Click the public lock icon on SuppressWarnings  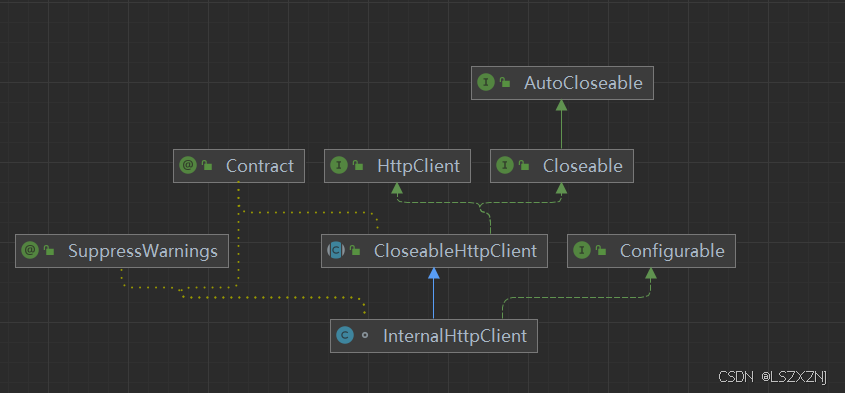pos(49,250)
